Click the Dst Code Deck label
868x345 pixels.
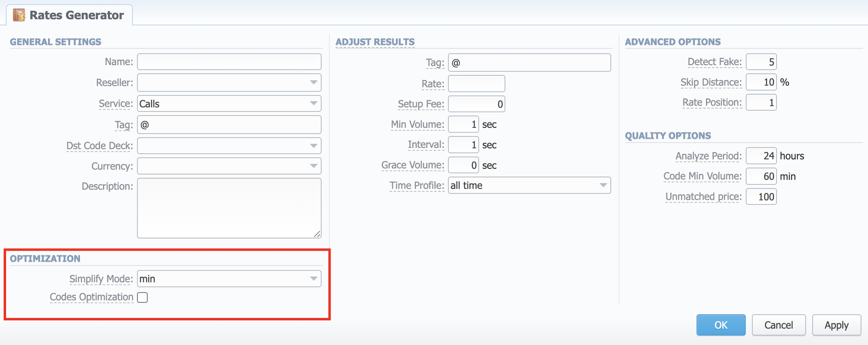coord(100,146)
